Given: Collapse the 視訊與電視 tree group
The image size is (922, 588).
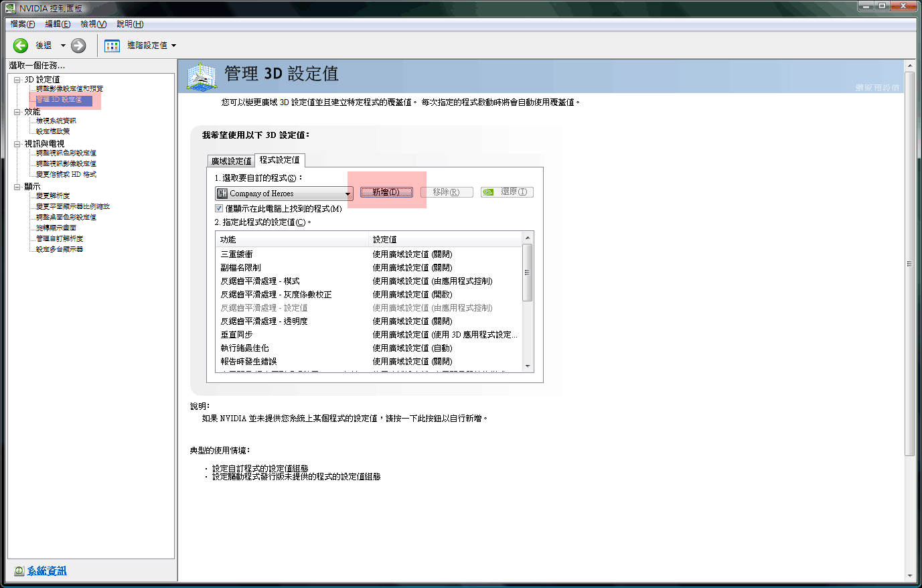Looking at the screenshot, I should (17, 144).
